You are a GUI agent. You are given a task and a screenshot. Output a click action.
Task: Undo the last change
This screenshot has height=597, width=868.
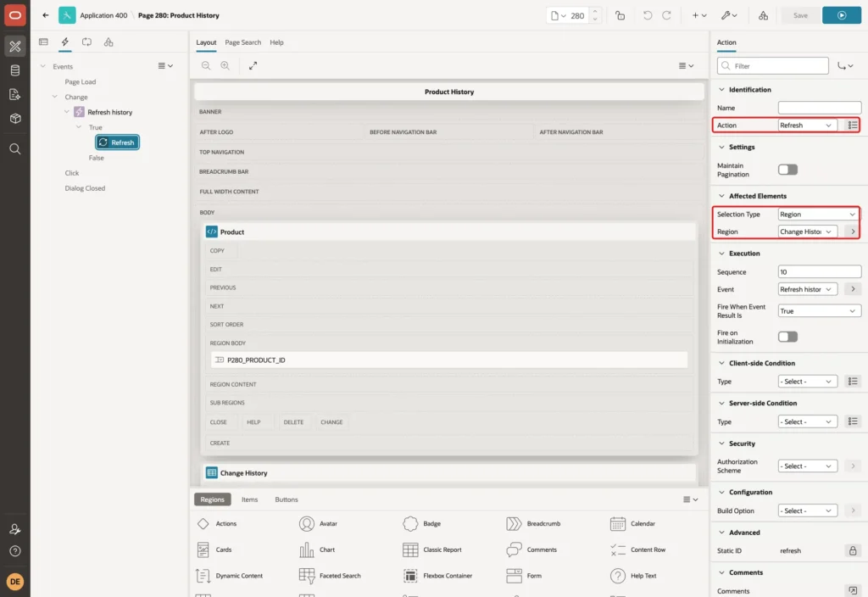(x=647, y=15)
